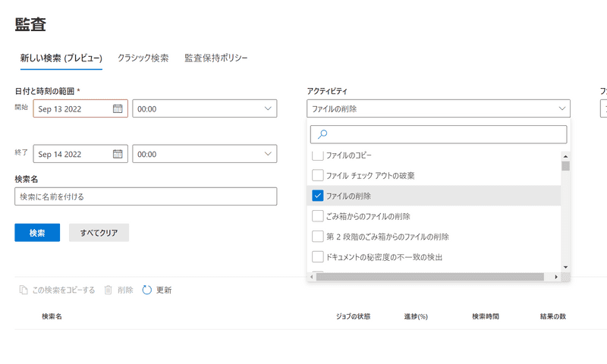Collapse the アクティビティ dropdown
Screen dimensions: 607x364
561,108
